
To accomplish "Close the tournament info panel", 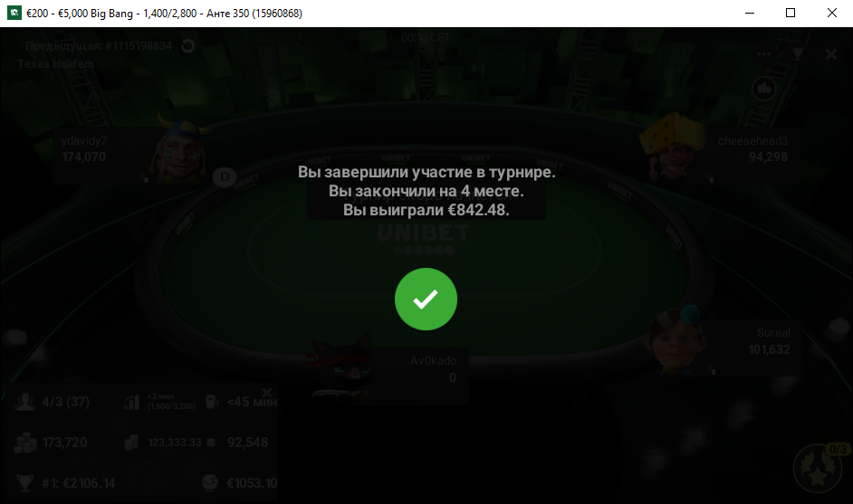I will (266, 392).
